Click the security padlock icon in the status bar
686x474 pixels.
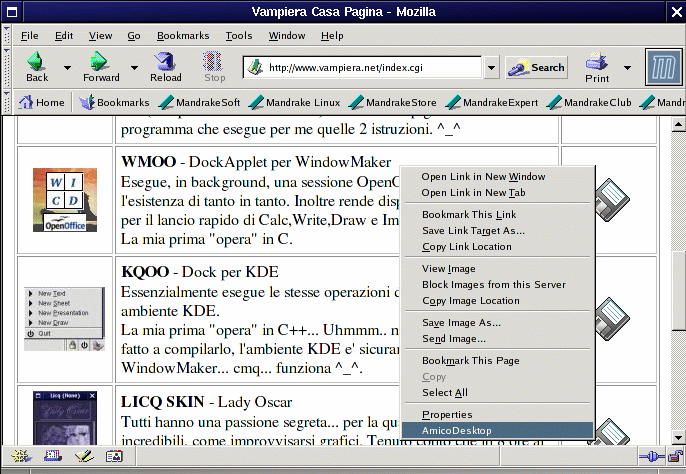pos(676,456)
